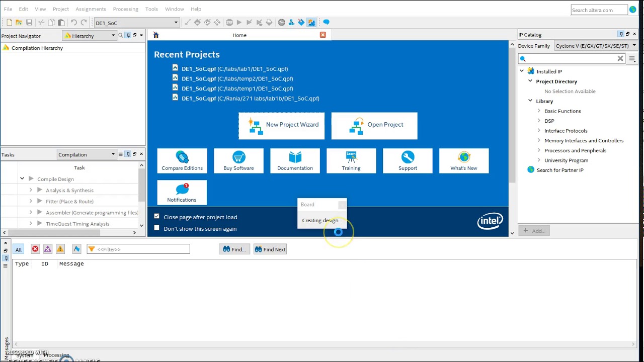
Task: Switch to the Processing messages tab
Action: pyautogui.click(x=56, y=355)
